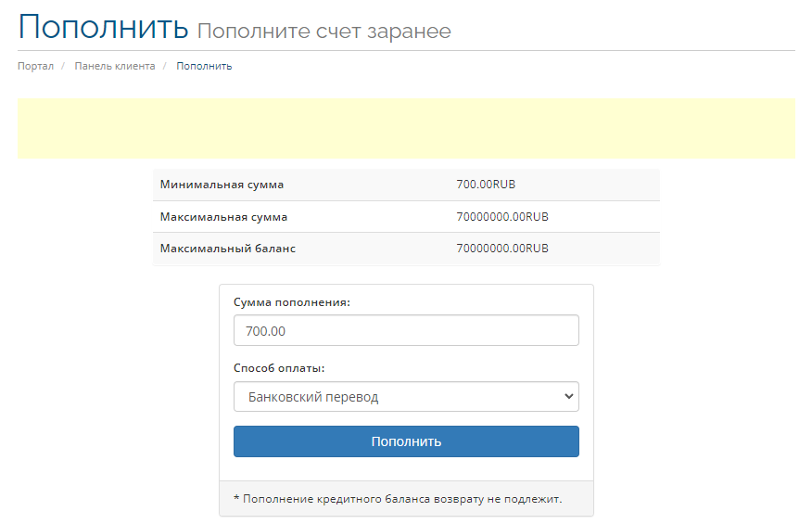Select the Максимальный баланс row label
The width and height of the screenshot is (812, 524).
(x=228, y=249)
